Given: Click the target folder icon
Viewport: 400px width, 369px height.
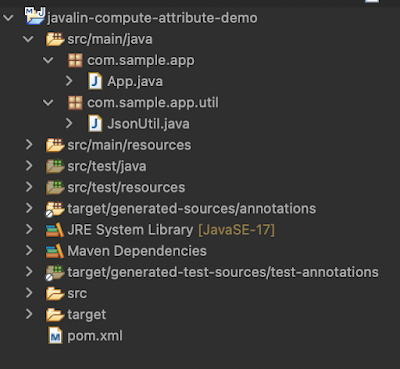Looking at the screenshot, I should 55,315.
